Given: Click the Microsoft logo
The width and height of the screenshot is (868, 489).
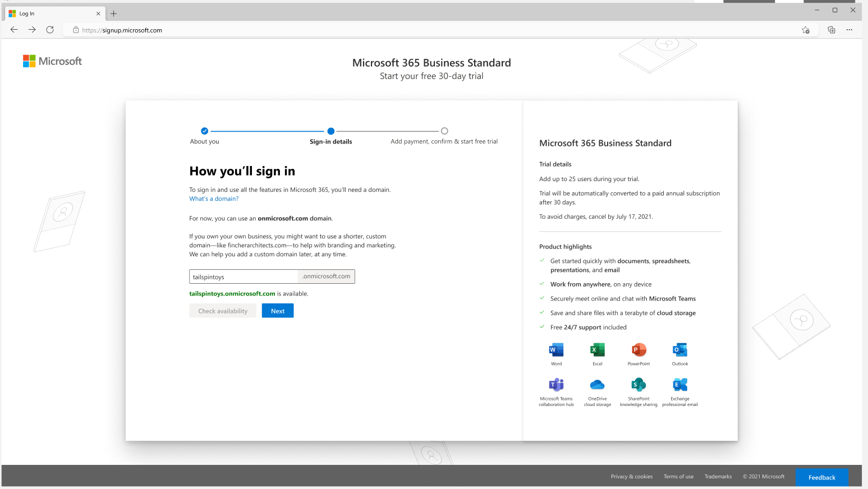Looking at the screenshot, I should point(52,61).
